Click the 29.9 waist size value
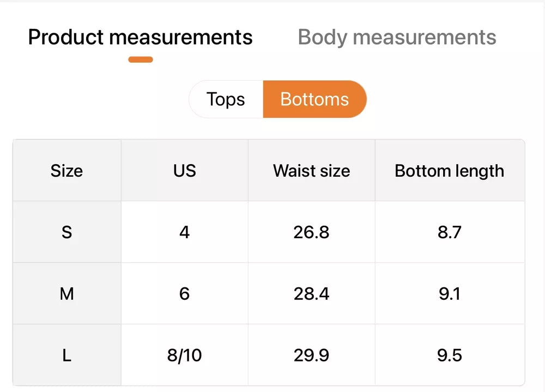 coord(311,355)
